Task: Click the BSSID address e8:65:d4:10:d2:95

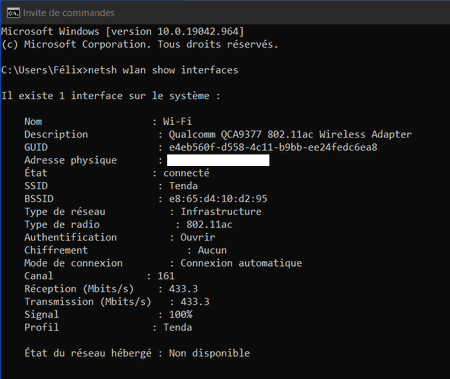Action: [218, 199]
